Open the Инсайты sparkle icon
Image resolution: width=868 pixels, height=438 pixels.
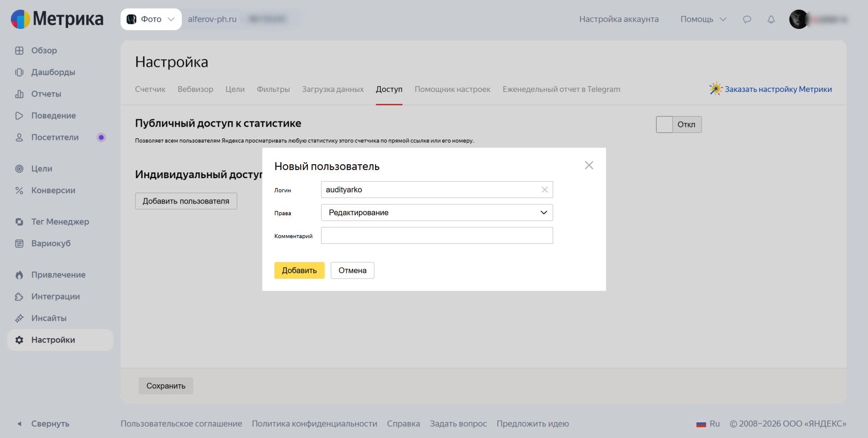(19, 318)
